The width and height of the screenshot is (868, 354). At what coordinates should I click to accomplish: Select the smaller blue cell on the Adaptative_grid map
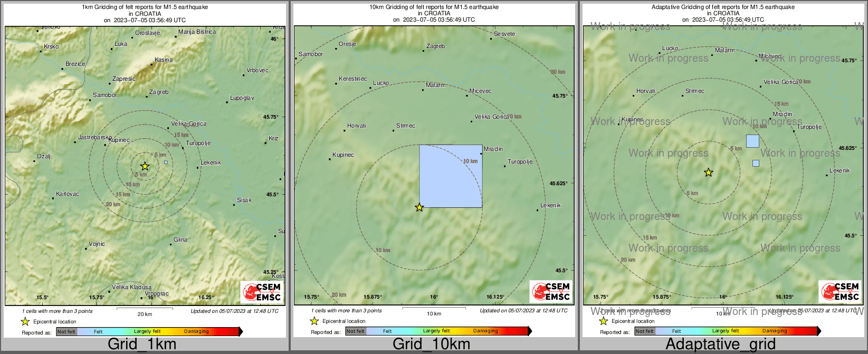756,163
